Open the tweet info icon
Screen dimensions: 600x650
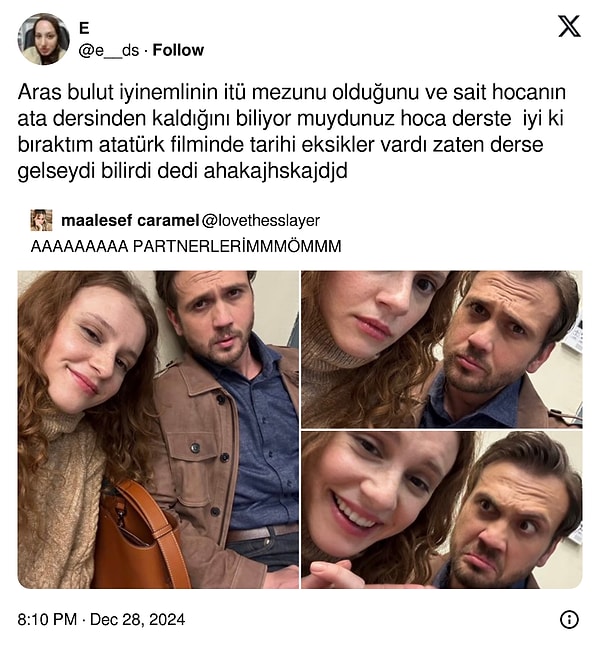[569, 619]
